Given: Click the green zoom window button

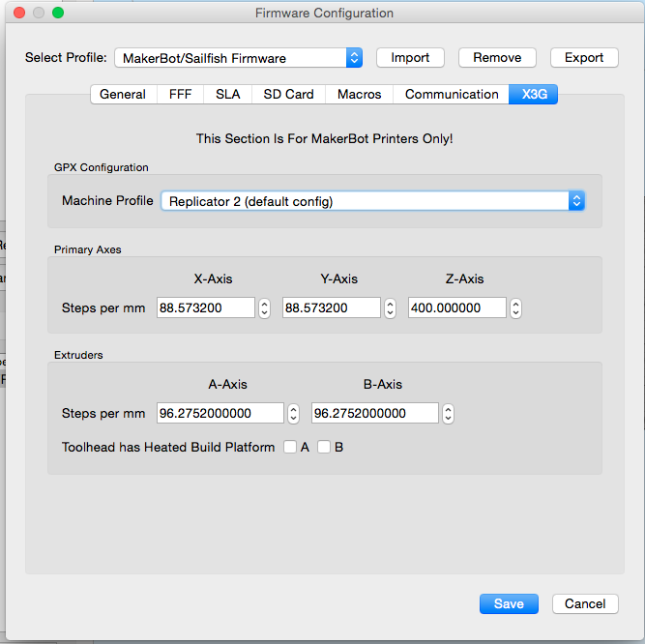Looking at the screenshot, I should coord(58,13).
